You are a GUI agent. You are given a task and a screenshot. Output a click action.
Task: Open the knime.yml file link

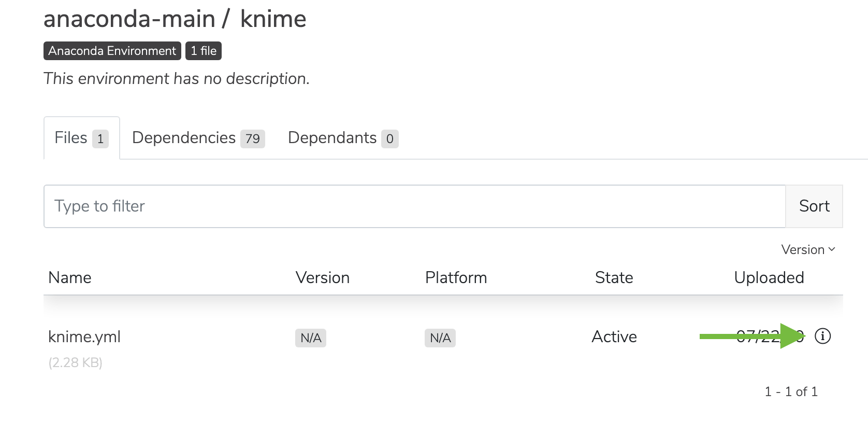click(84, 337)
